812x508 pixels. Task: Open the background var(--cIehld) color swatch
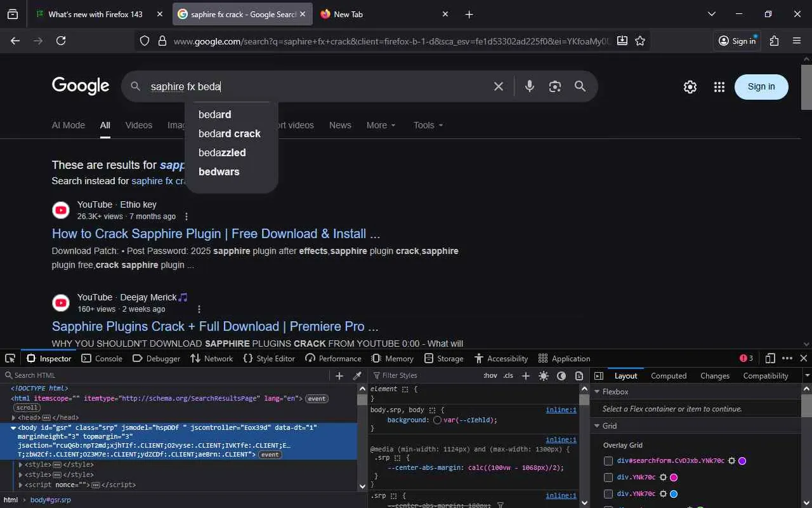pos(438,420)
